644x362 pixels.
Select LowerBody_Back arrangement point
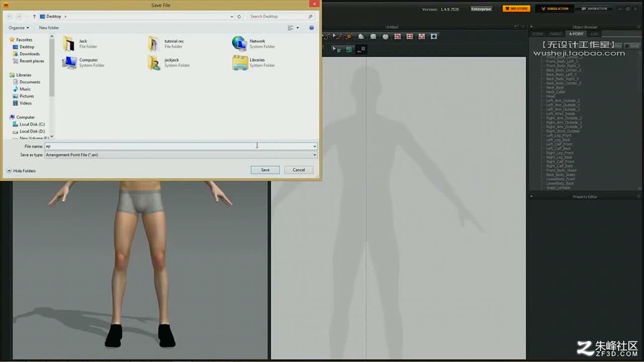560,184
